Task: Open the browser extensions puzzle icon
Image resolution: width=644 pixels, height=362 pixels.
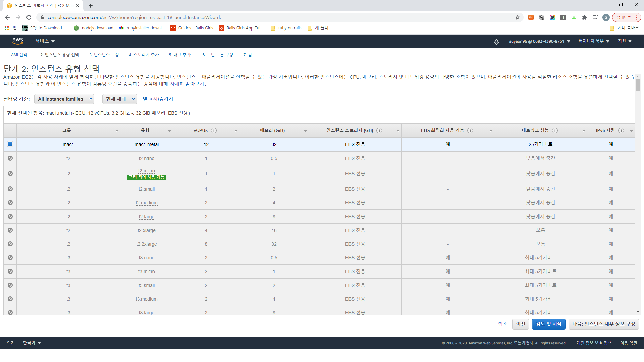Action: (584, 17)
